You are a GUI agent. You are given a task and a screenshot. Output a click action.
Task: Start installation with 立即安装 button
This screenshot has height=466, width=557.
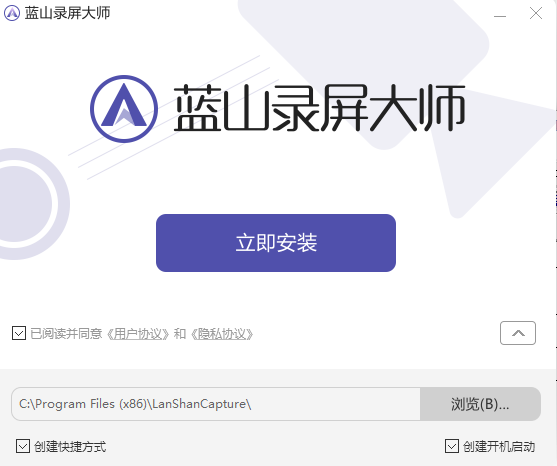point(276,243)
